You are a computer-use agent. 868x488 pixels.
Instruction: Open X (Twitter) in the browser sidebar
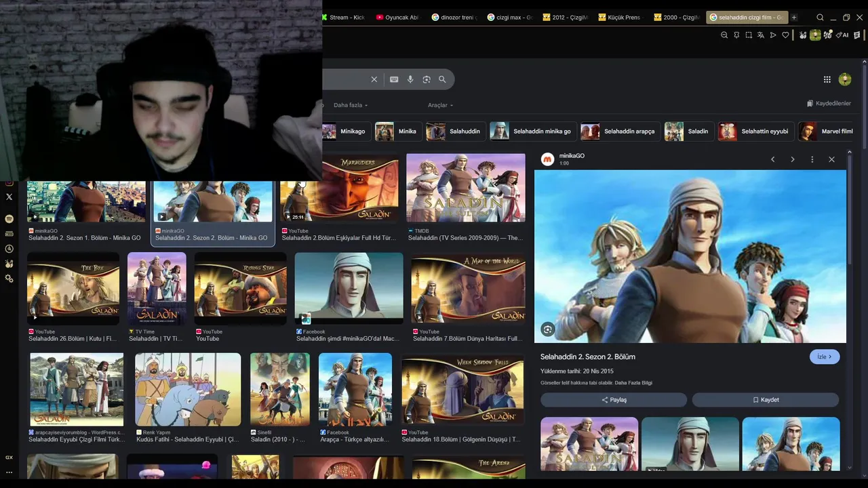click(x=9, y=197)
